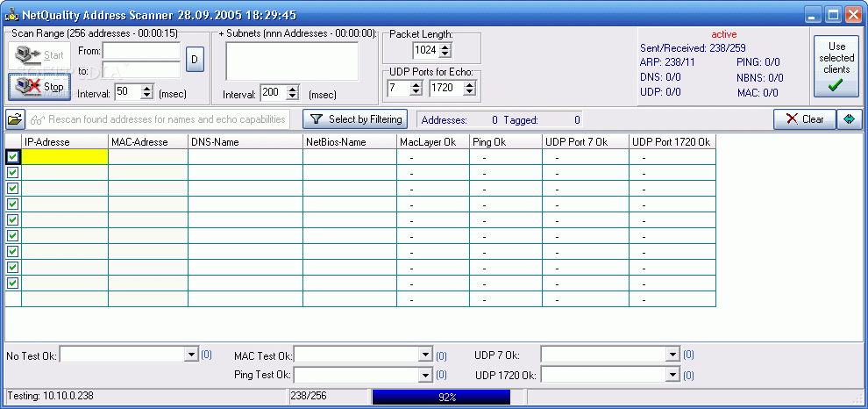Click the 92% scan progress bar
Viewport: 868px width, 409px height.
[x=441, y=397]
